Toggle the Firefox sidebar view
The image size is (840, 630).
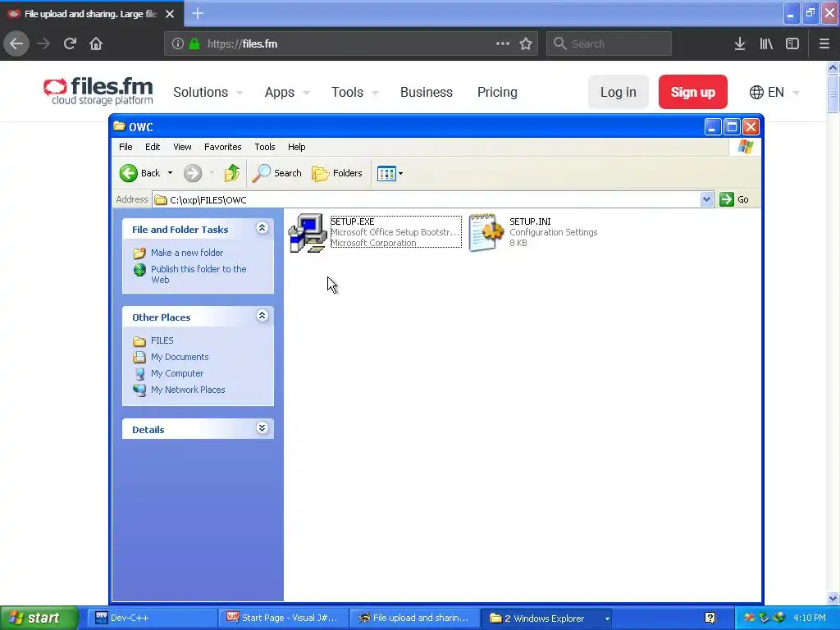[792, 43]
